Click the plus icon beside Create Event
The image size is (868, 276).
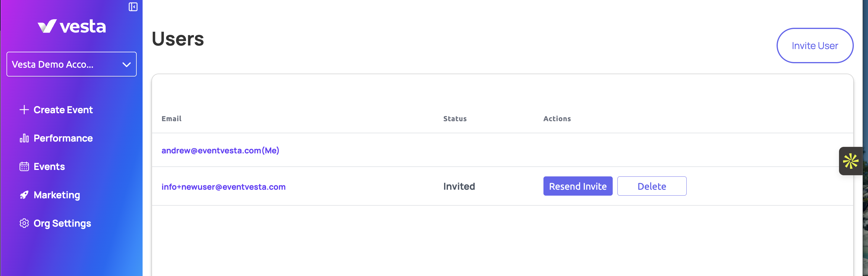click(x=24, y=110)
